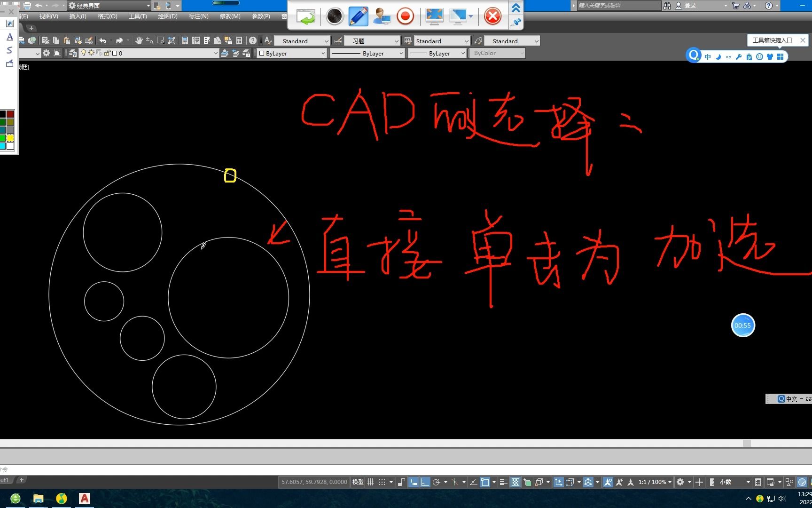812x508 pixels.
Task: Toggle ortho mode in status bar
Action: (x=425, y=482)
